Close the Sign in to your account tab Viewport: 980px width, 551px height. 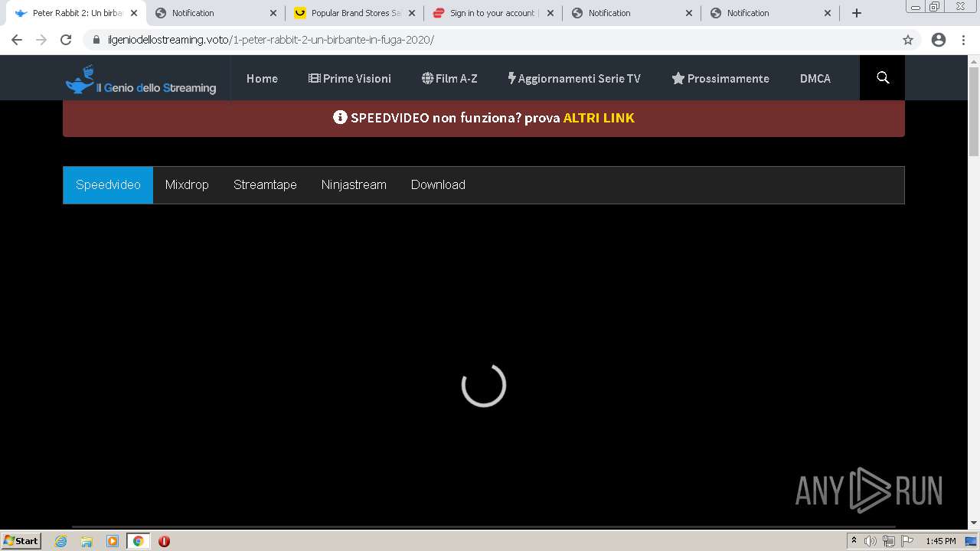(x=550, y=13)
